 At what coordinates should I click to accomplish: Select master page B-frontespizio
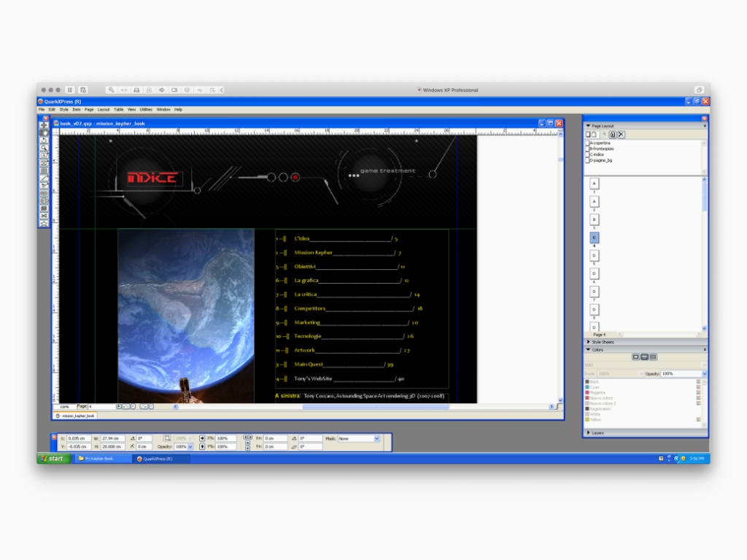pyautogui.click(x=600, y=149)
